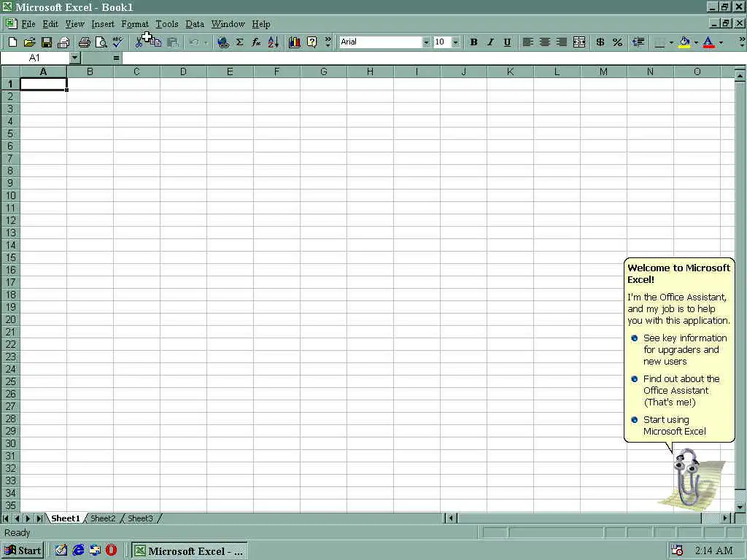Open the File menu

[x=28, y=24]
